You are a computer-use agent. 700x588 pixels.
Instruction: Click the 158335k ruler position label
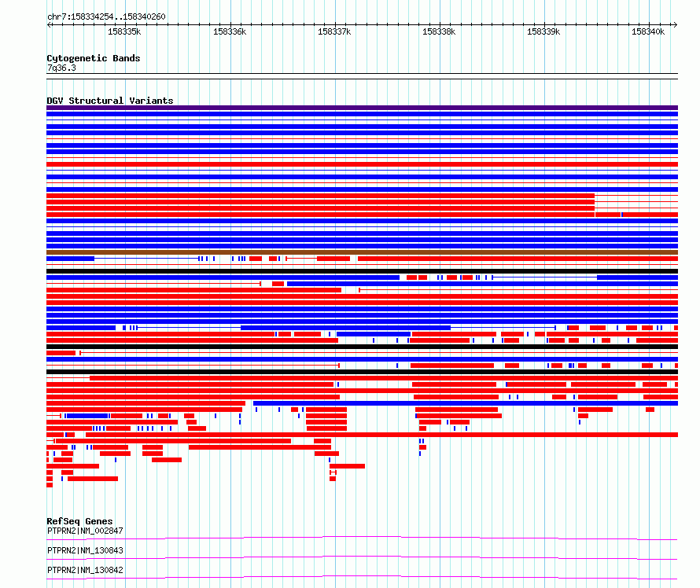124,31
